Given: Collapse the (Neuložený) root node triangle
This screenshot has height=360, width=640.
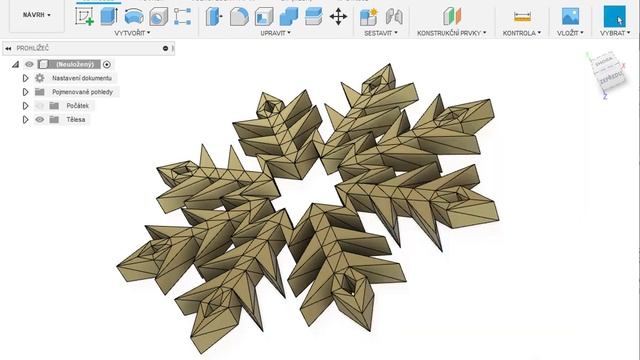Looking at the screenshot, I should (16, 64).
